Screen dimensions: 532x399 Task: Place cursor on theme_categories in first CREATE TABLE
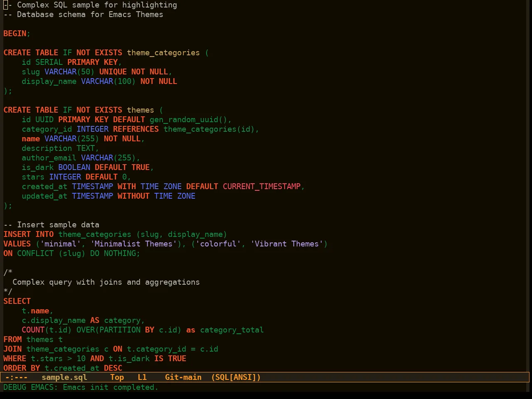163,53
